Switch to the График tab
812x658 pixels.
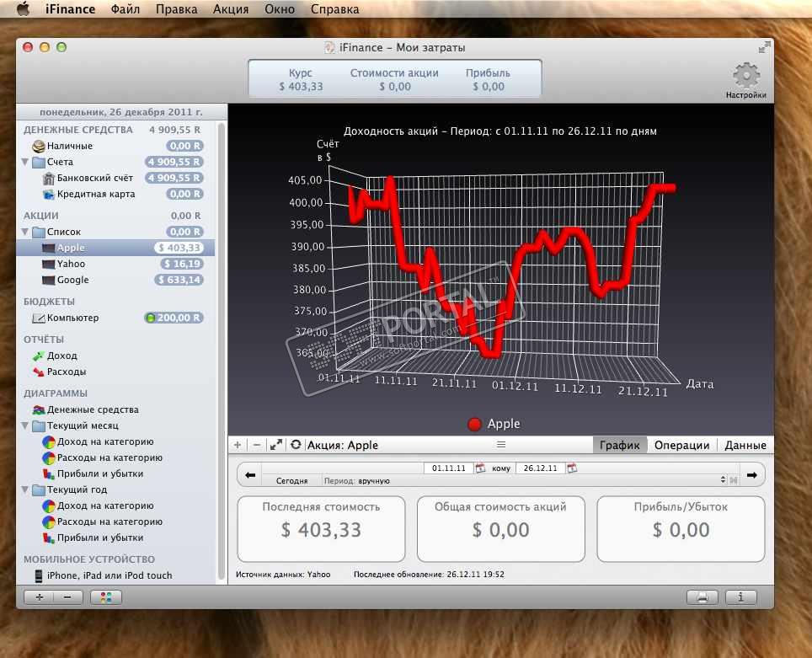619,445
